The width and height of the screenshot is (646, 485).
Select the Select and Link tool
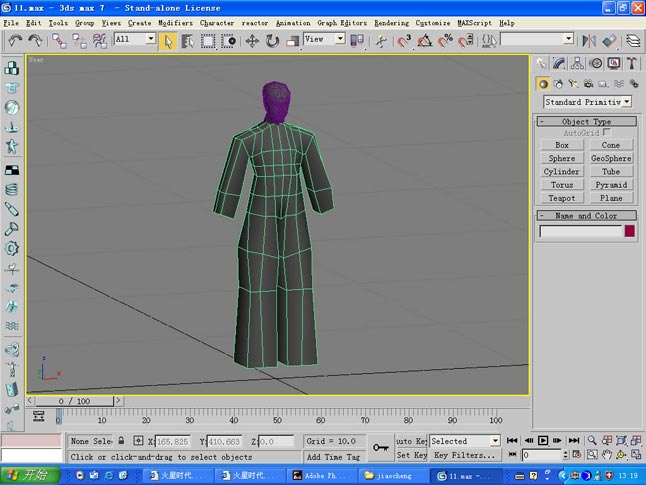59,41
